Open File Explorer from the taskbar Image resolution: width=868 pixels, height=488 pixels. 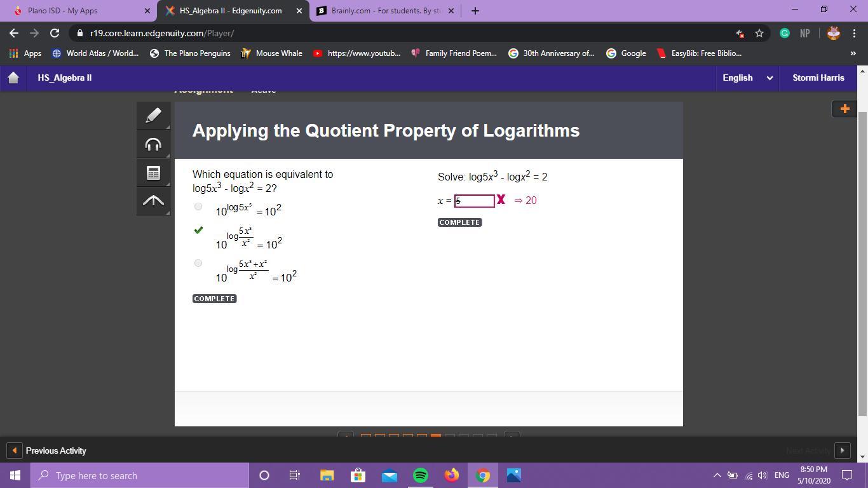click(x=327, y=475)
